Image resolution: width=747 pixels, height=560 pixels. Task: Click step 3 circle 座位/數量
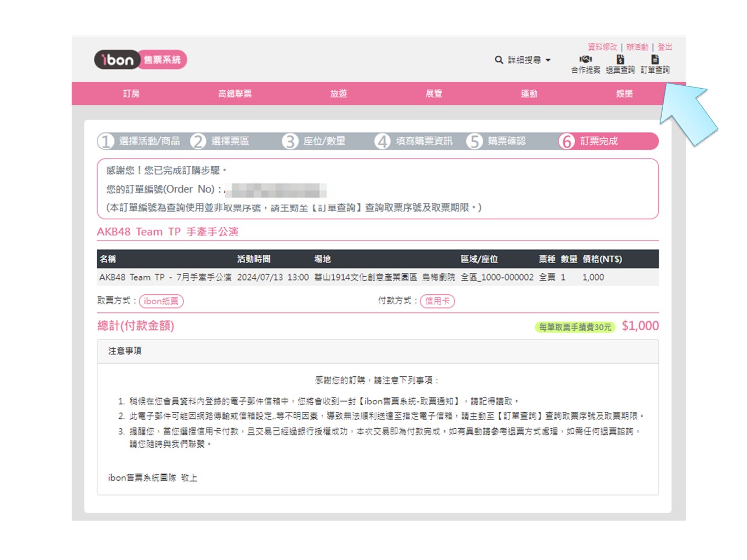(290, 141)
